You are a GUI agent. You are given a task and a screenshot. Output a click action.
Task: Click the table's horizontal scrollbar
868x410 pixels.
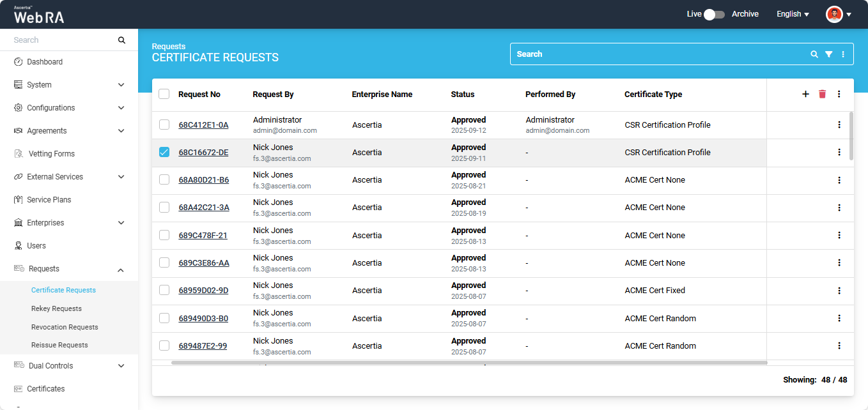click(469, 363)
